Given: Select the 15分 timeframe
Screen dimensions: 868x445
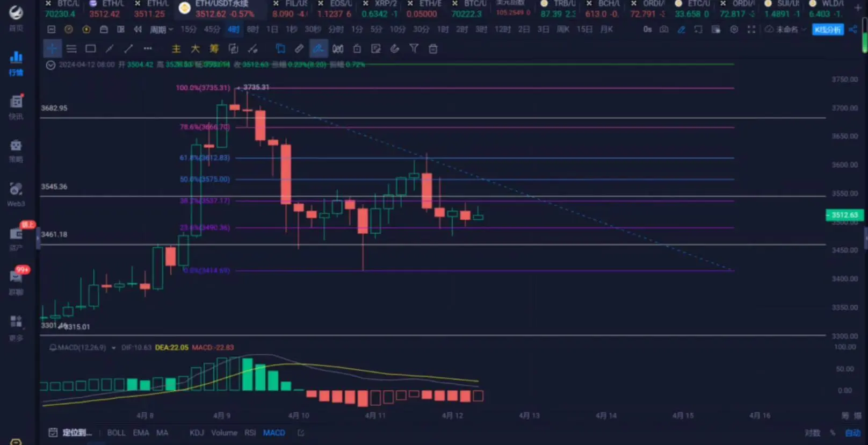Looking at the screenshot, I should tap(189, 30).
